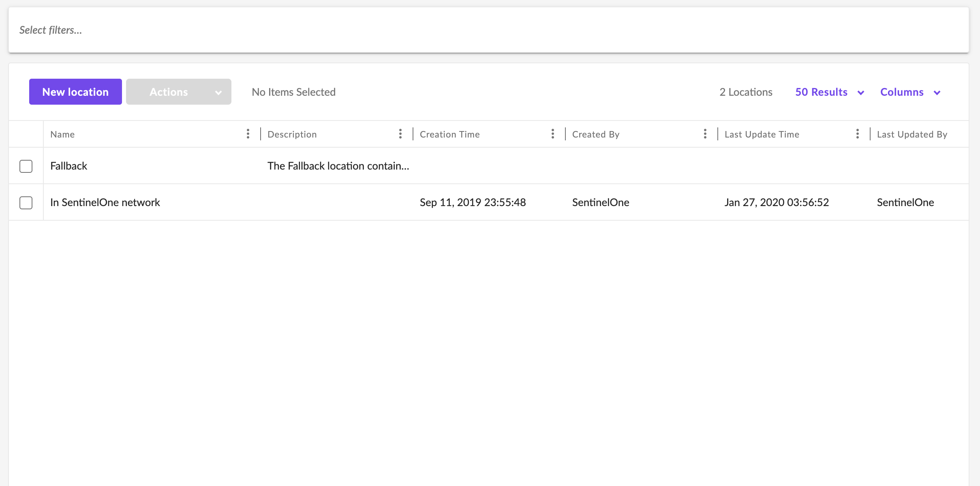Image resolution: width=980 pixels, height=486 pixels.
Task: Open Creation Time column options menu
Action: tap(553, 134)
